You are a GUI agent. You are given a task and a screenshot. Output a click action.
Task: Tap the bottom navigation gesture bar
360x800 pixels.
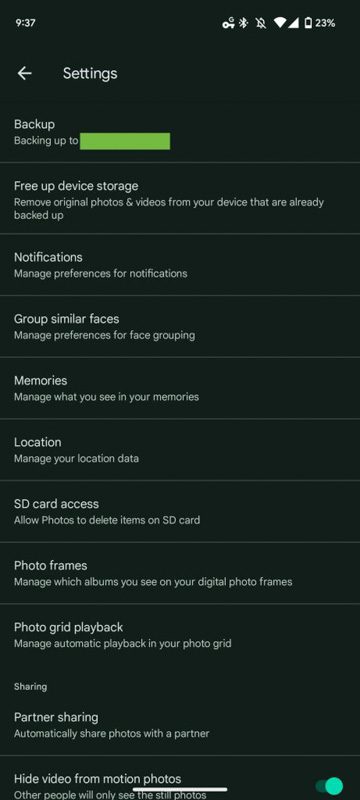(x=180, y=790)
